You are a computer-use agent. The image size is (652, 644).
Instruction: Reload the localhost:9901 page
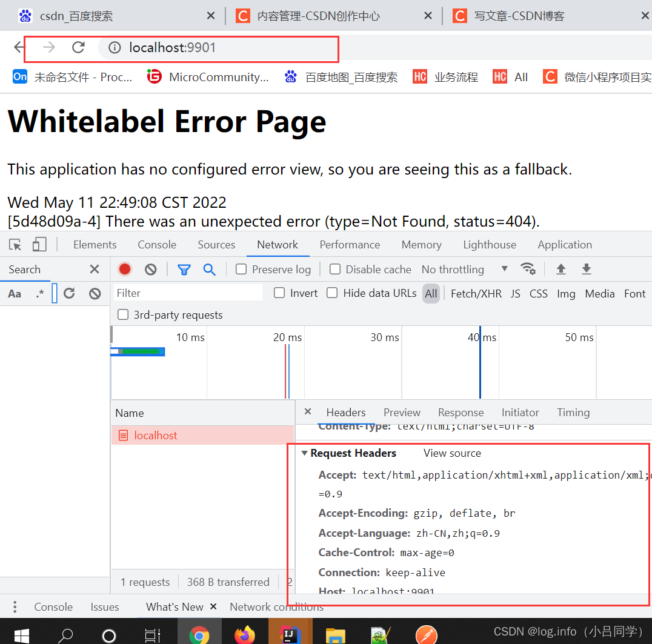pyautogui.click(x=78, y=47)
